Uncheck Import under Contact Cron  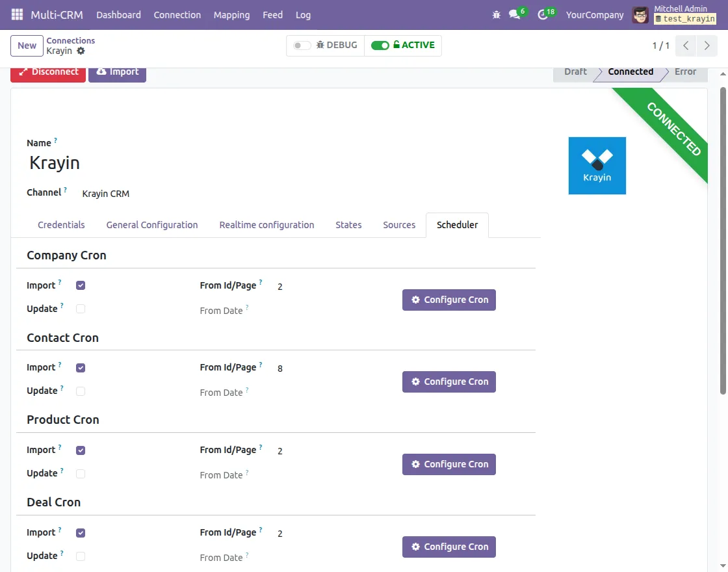coord(81,368)
